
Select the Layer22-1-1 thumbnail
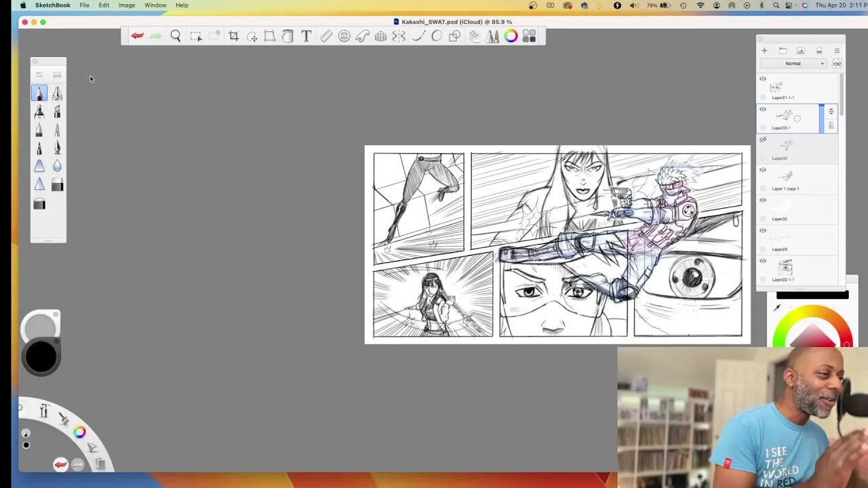(785, 268)
